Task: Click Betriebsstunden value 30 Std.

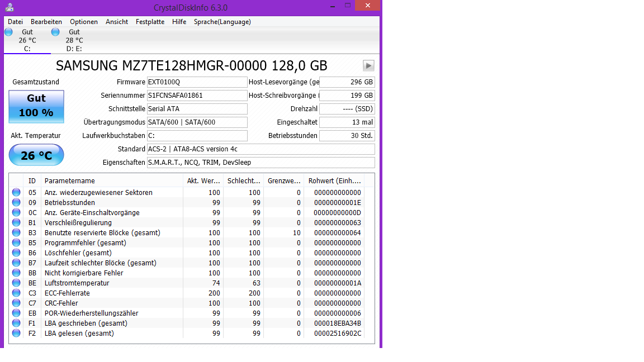Action: coord(347,135)
